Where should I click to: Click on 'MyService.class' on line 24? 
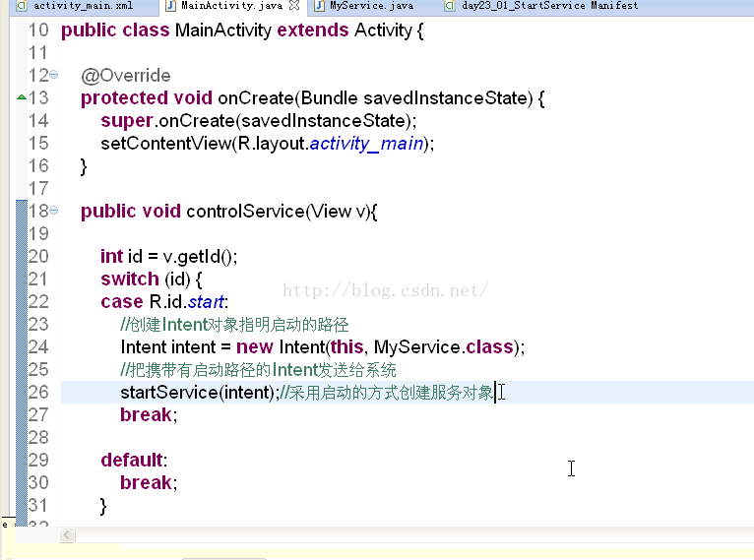point(443,347)
